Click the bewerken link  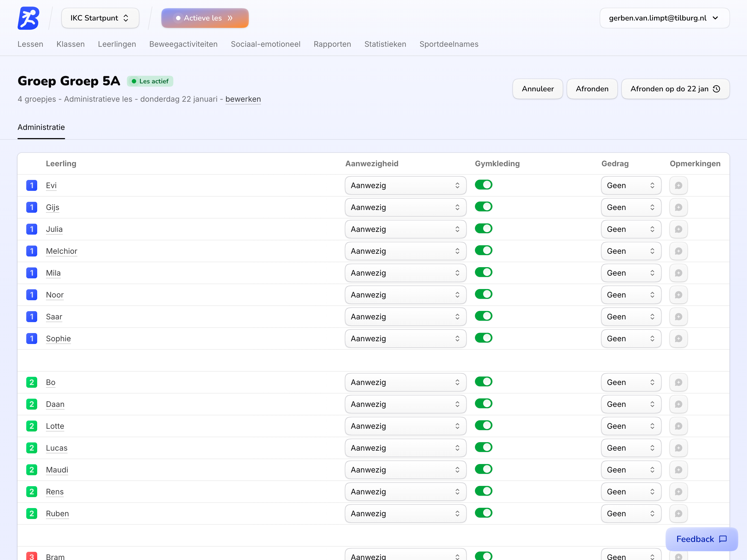[243, 99]
